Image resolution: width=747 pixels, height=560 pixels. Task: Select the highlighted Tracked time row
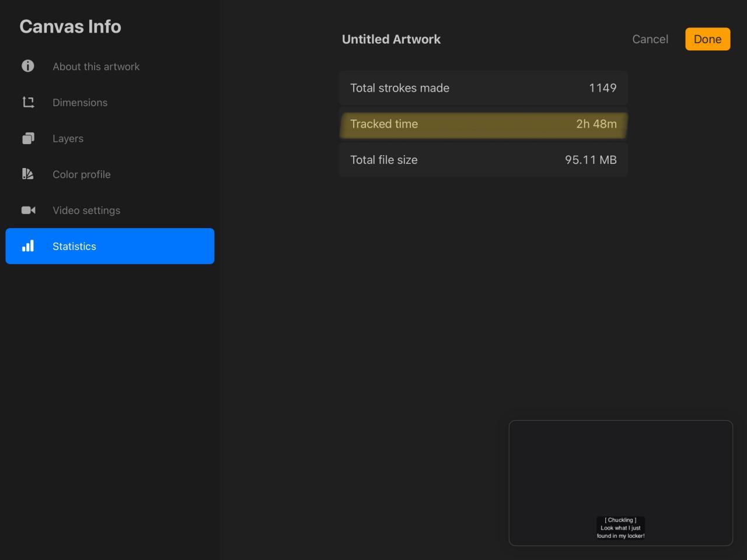click(x=483, y=124)
